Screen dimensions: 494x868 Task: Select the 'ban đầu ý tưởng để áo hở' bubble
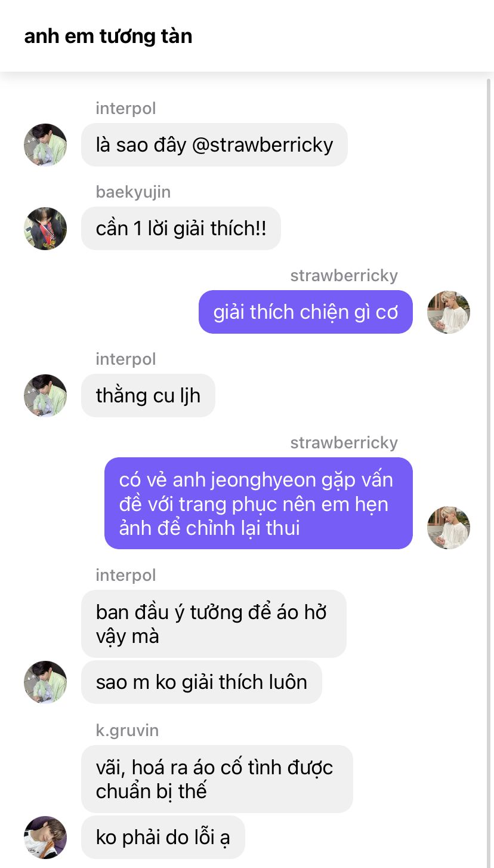point(214,624)
